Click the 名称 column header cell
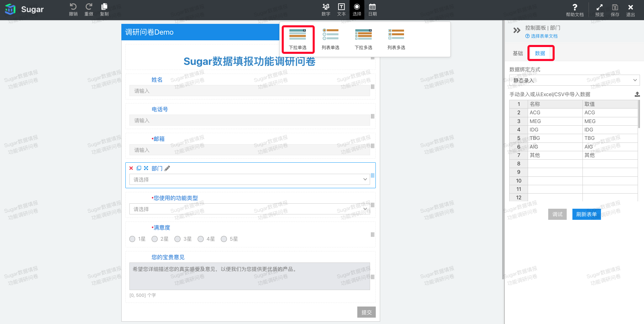 point(555,104)
